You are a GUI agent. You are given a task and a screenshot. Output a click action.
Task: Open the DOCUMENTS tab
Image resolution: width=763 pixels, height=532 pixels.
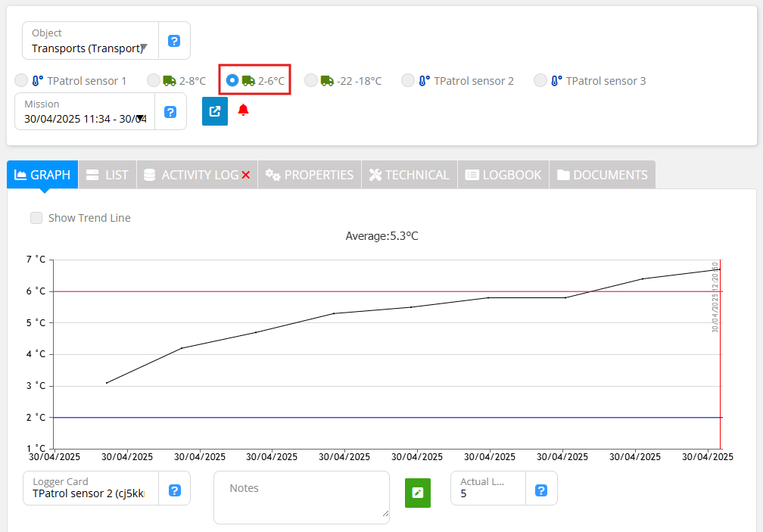point(603,175)
